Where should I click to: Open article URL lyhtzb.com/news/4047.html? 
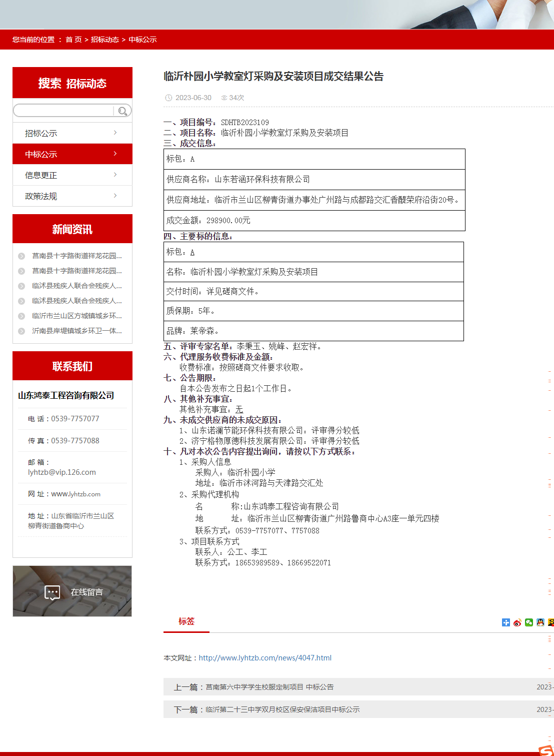(x=265, y=658)
